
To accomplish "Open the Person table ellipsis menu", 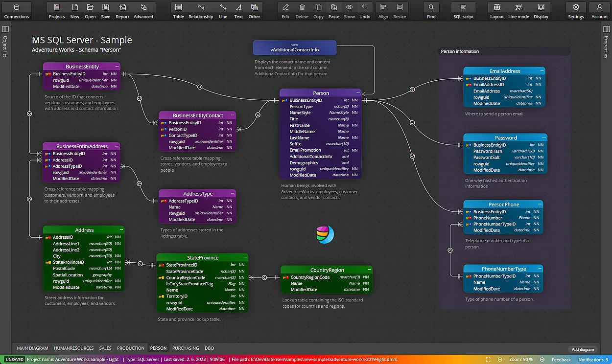I will pos(358,92).
